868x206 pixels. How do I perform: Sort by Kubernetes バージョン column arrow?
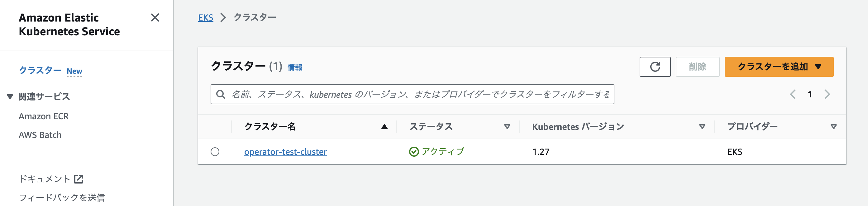pos(702,127)
